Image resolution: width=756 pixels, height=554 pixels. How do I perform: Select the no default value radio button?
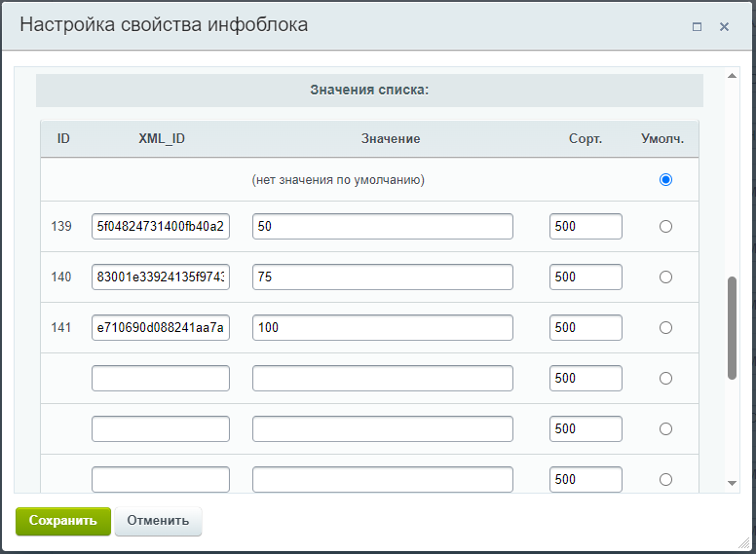[665, 180]
